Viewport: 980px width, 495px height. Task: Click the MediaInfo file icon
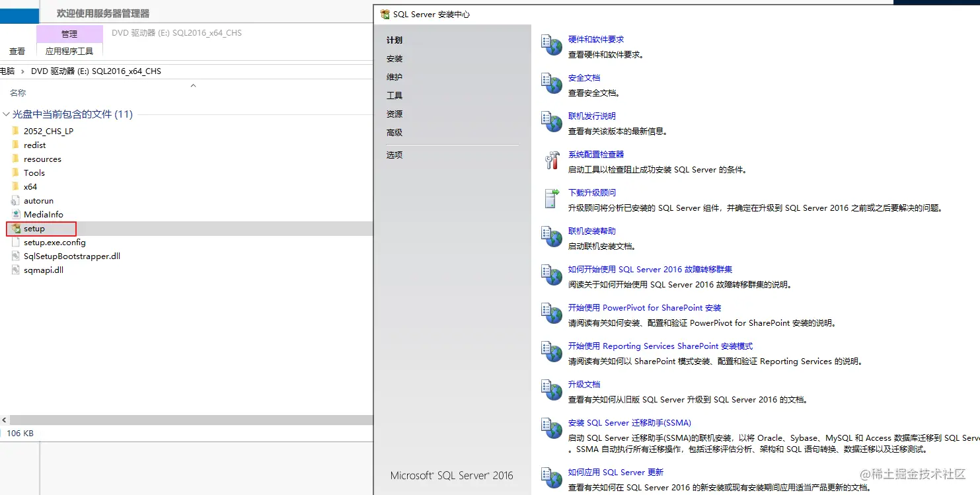coord(16,214)
